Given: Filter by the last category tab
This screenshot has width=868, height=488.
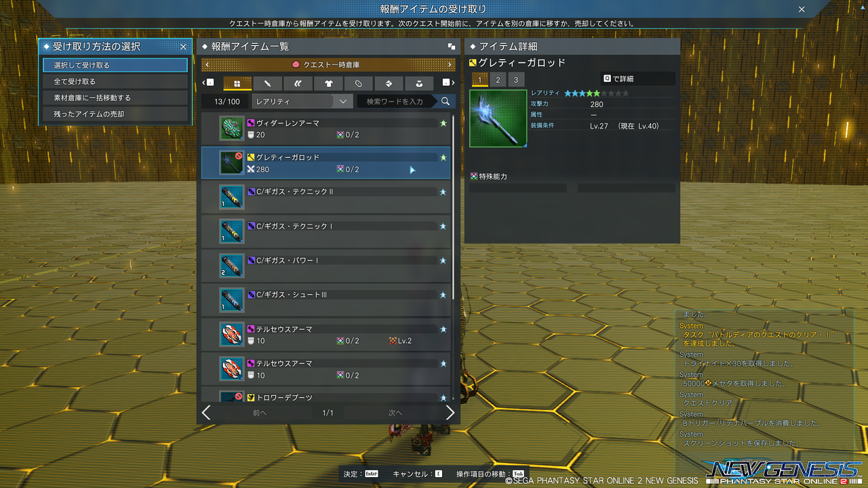Looking at the screenshot, I should click(419, 83).
